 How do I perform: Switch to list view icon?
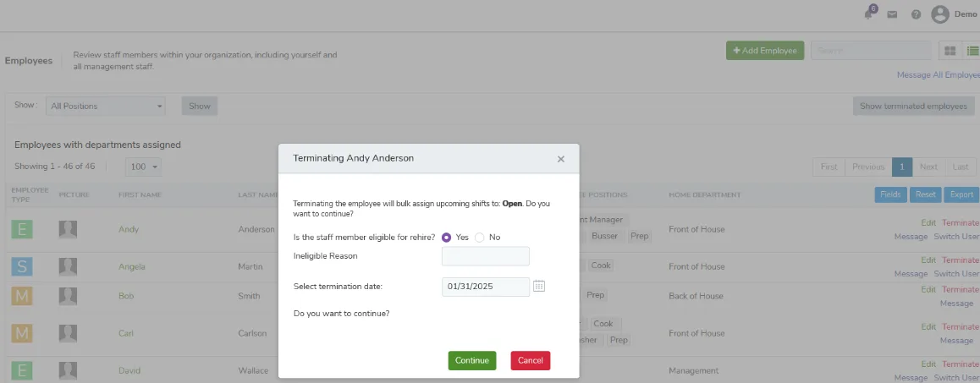pyautogui.click(x=972, y=51)
